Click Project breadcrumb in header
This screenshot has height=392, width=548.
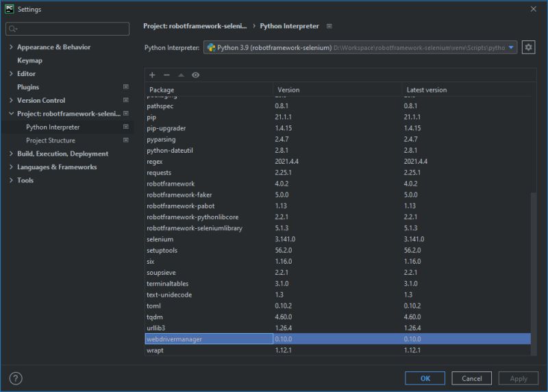point(195,26)
